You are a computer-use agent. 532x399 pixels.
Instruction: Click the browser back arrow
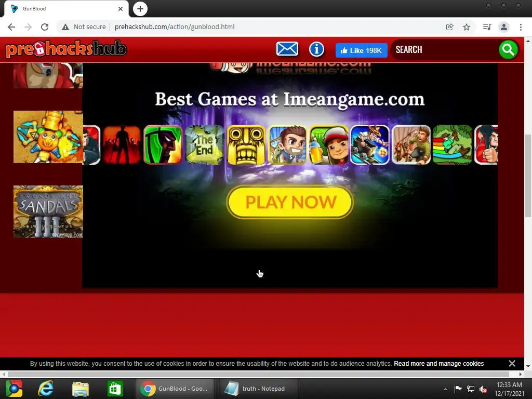(11, 27)
